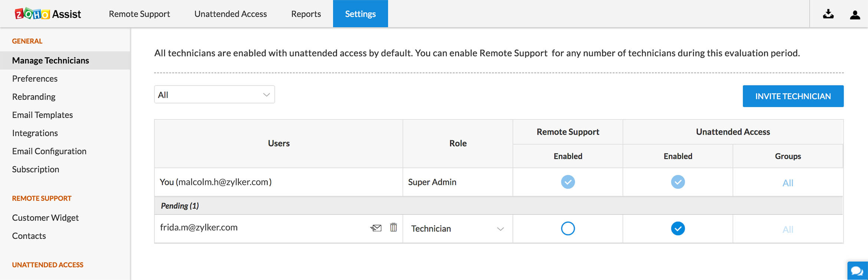The width and height of the screenshot is (868, 280).
Task: Select Customer Widget in the sidebar
Action: 45,218
